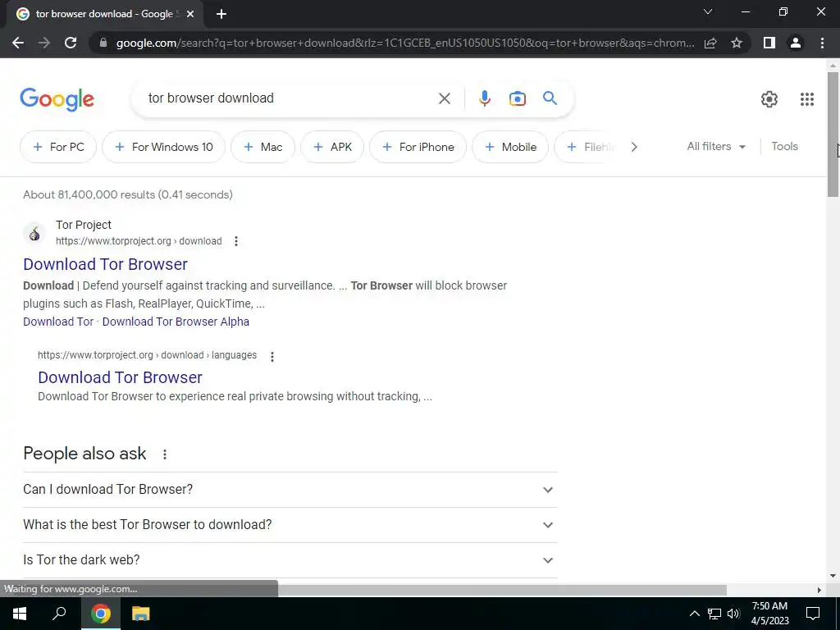Open languages 'Download Tor Browser' result
Image resolution: width=840 pixels, height=630 pixels.
[x=120, y=377]
